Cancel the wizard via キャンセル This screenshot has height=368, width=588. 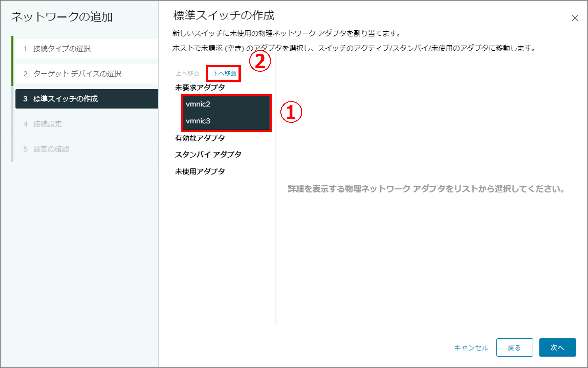pyautogui.click(x=471, y=348)
